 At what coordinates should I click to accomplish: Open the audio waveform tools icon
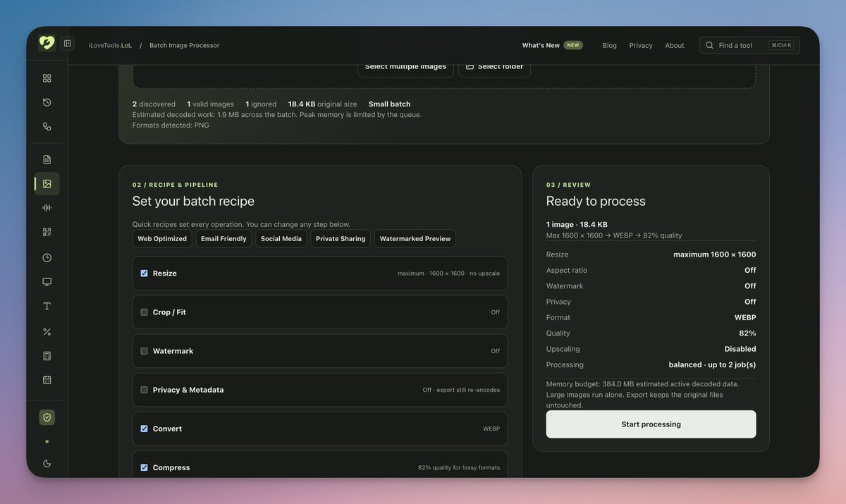47,208
